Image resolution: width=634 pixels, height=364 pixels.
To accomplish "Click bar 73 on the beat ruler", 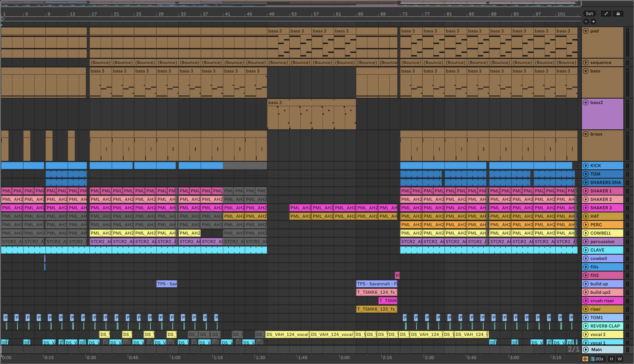I will click(405, 14).
